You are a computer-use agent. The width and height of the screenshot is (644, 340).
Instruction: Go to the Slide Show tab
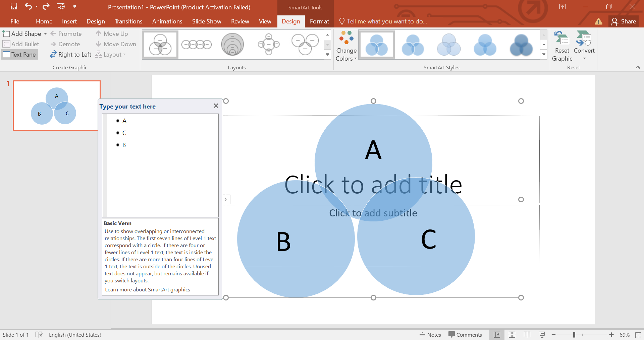point(207,21)
